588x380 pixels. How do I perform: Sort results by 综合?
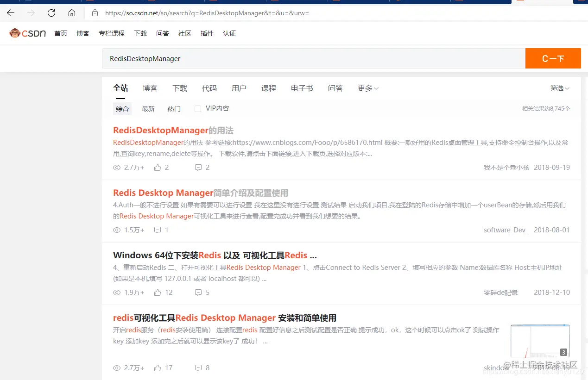(x=122, y=109)
